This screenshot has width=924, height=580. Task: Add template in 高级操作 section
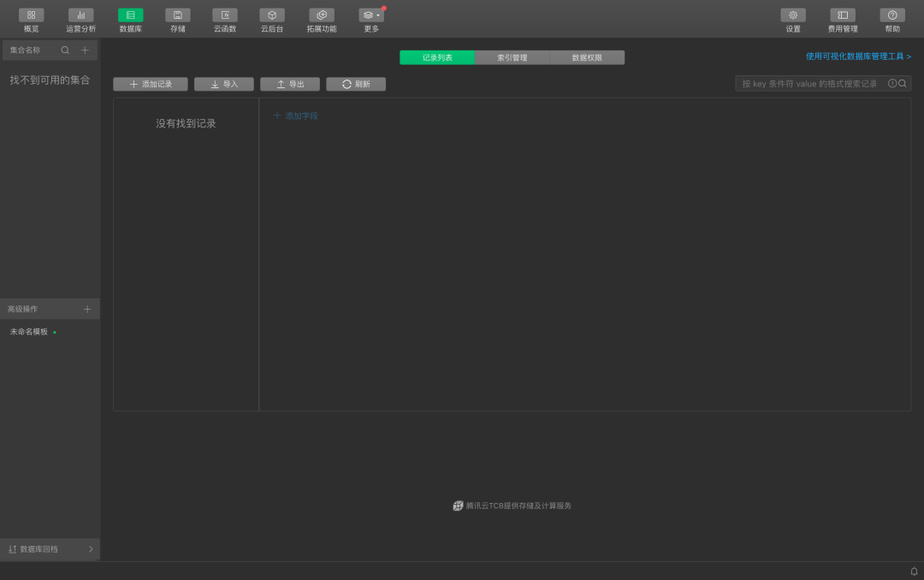click(x=87, y=309)
